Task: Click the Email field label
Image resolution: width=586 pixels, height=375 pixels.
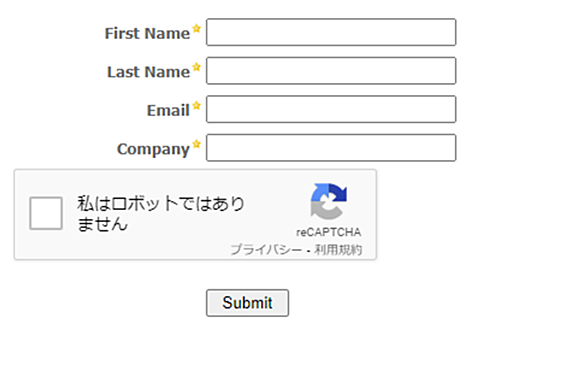Action: tap(168, 110)
